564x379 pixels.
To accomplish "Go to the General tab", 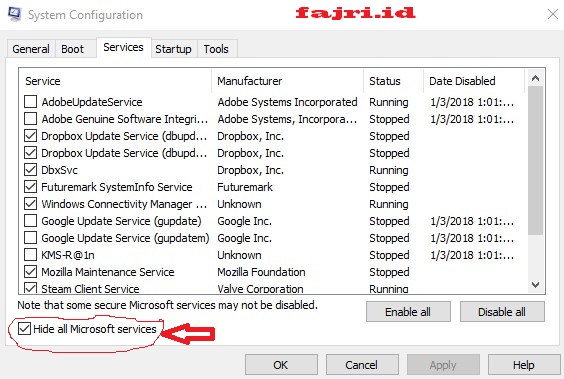I will [31, 49].
